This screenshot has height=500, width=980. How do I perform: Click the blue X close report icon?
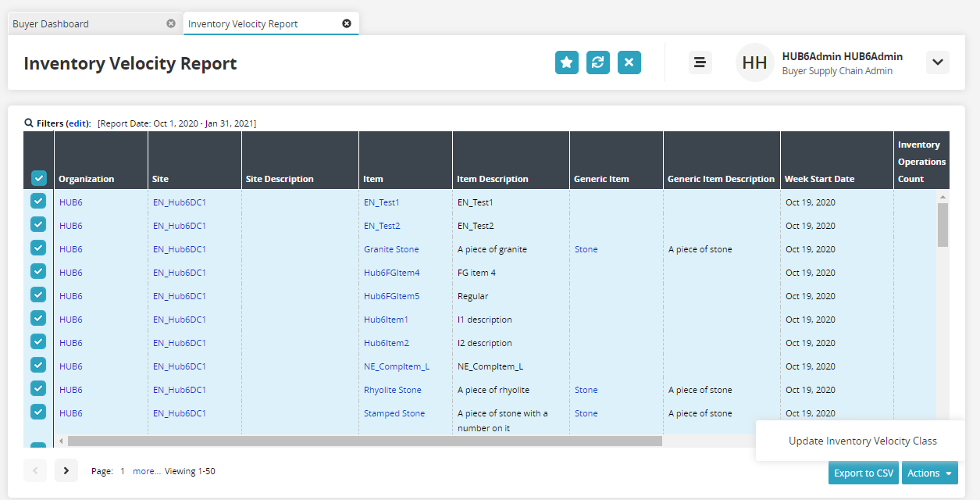pyautogui.click(x=629, y=62)
